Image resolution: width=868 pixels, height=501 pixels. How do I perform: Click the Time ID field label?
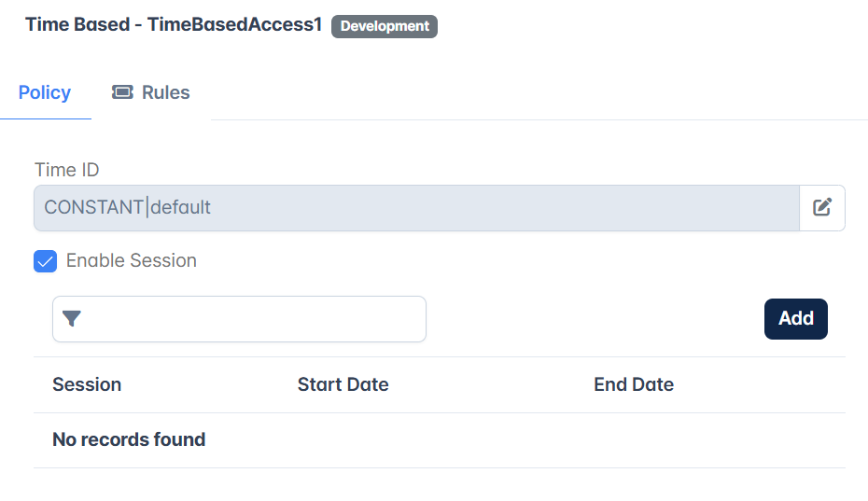click(67, 170)
